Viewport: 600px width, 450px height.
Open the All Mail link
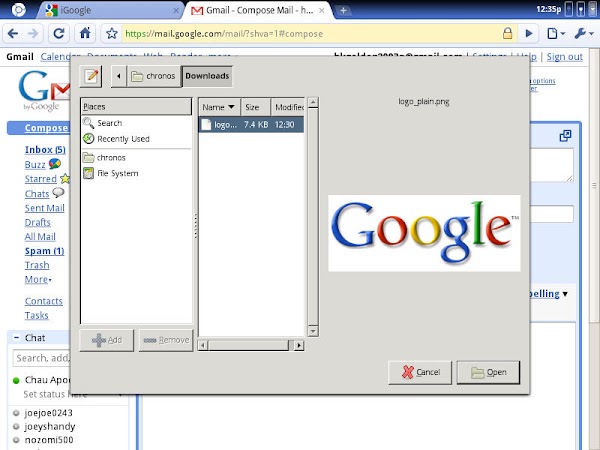click(x=40, y=237)
